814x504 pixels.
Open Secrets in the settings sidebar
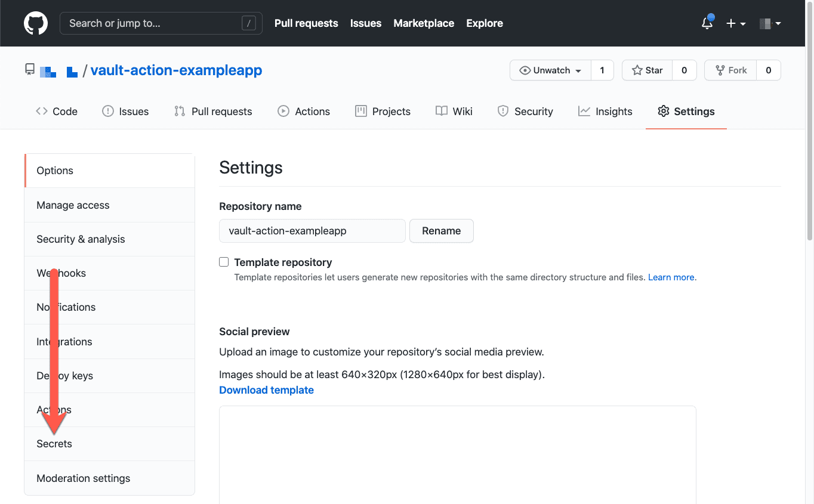coord(110,444)
